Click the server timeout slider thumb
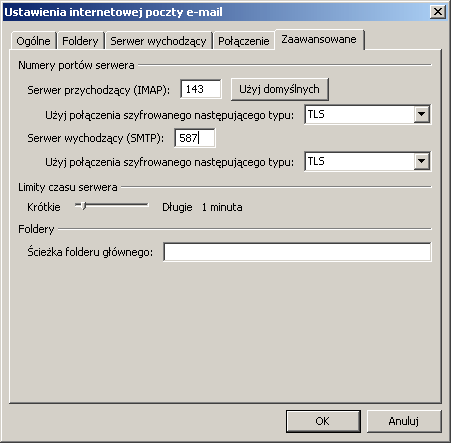The width and height of the screenshot is (451, 443). (84, 206)
